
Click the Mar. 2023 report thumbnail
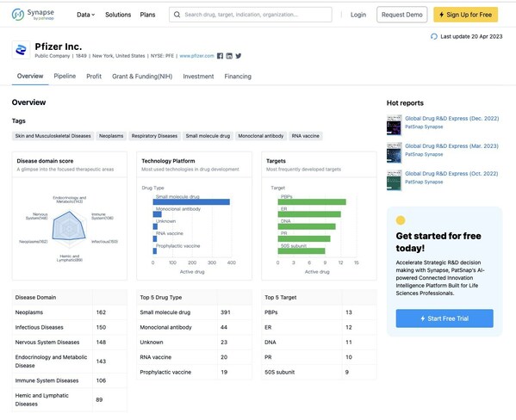click(x=395, y=152)
